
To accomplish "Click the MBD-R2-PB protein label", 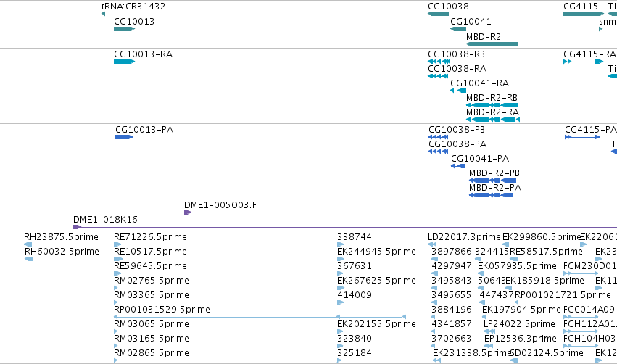I will point(494,173).
